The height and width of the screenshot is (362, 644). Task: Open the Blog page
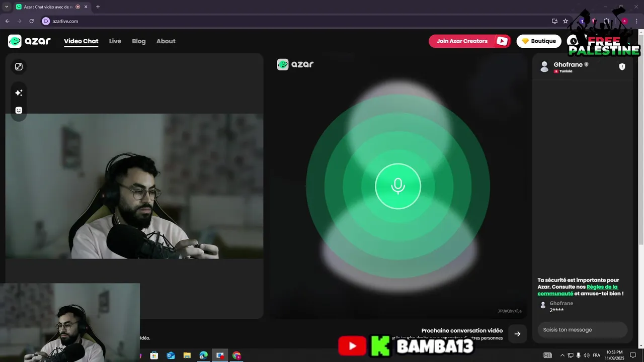[139, 41]
